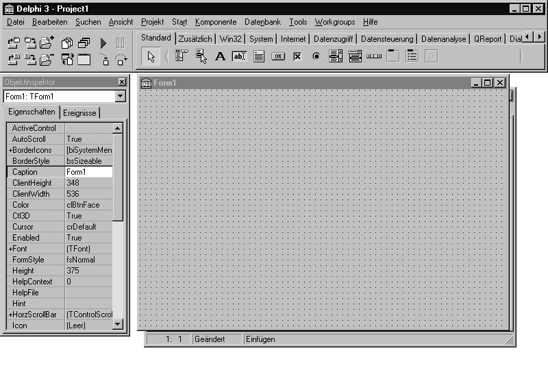Select the Label component (letter A)
The width and height of the screenshot is (548, 392).
220,56
